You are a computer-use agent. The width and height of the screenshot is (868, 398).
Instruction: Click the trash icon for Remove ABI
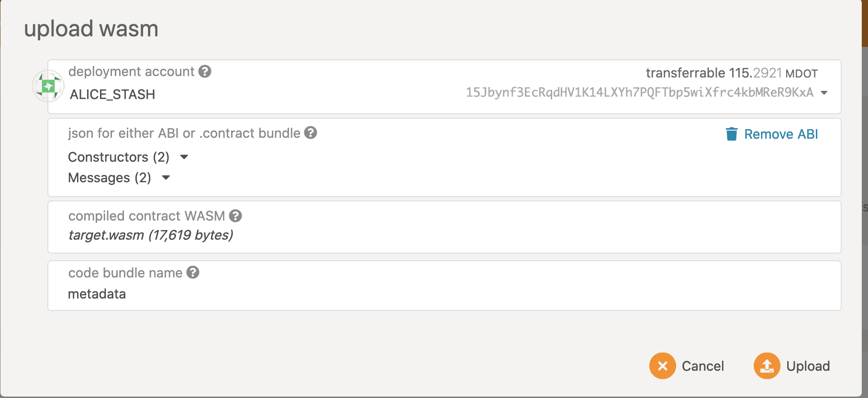pos(731,134)
